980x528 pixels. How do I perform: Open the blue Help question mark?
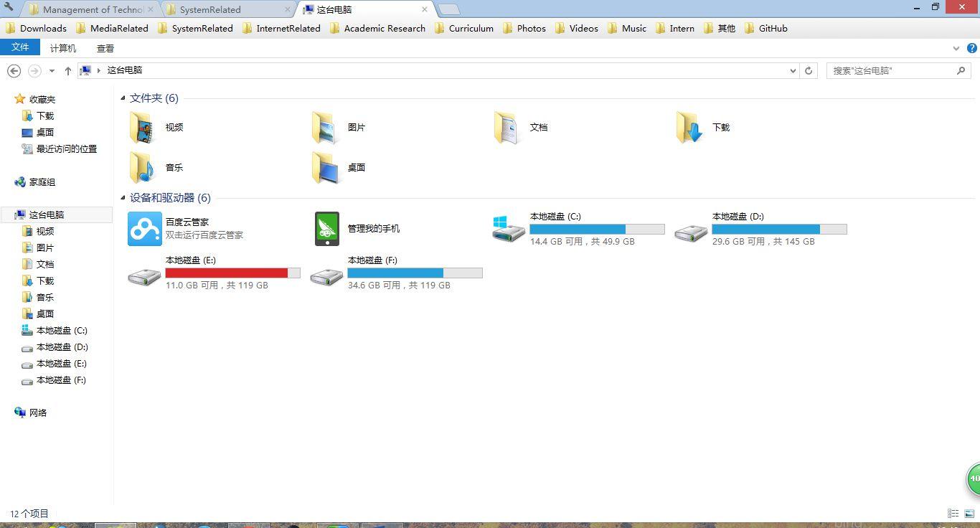coord(972,48)
